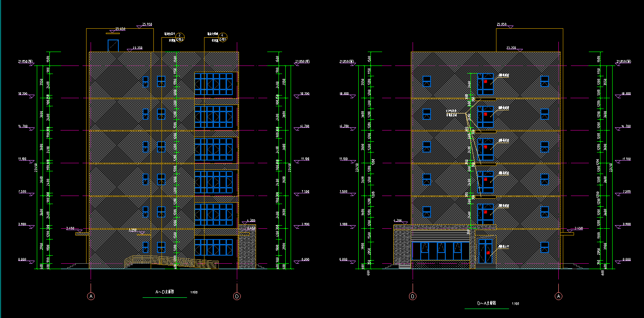Select axis bubble A under the right elevation
Image resolution: width=644 pixels, height=318 pixels.
558,296
